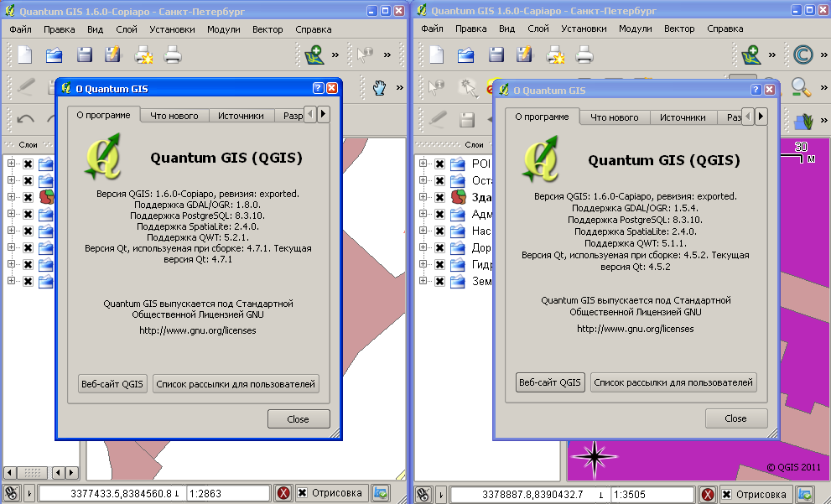This screenshot has width=831, height=504.
Task: Click stop rendering icon in left status bar
Action: click(x=283, y=493)
